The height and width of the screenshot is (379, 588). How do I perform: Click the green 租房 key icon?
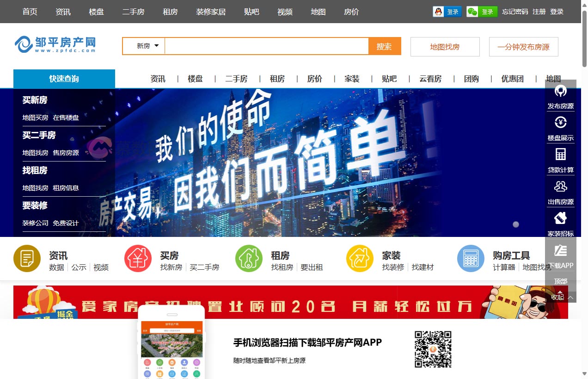(249, 259)
